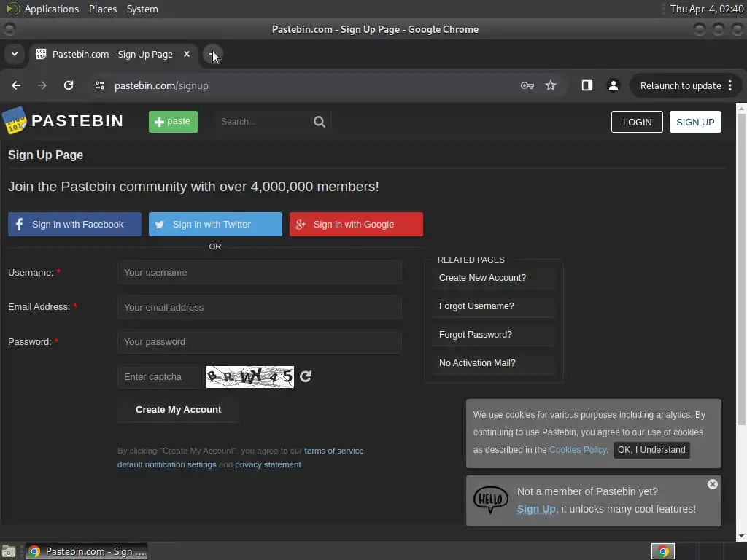747x560 pixels.
Task: Click OK, I Understand cookie button
Action: (x=651, y=450)
